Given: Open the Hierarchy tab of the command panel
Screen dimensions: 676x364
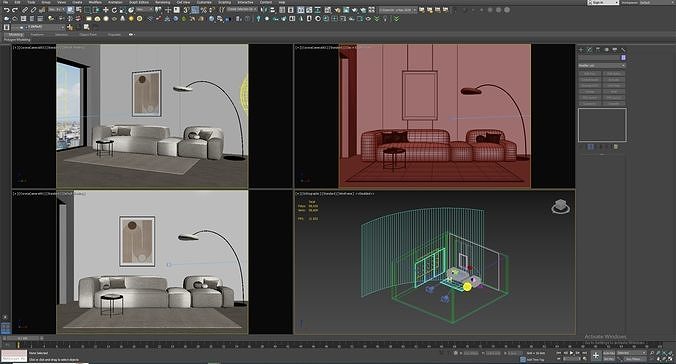Looking at the screenshot, I should coord(598,50).
